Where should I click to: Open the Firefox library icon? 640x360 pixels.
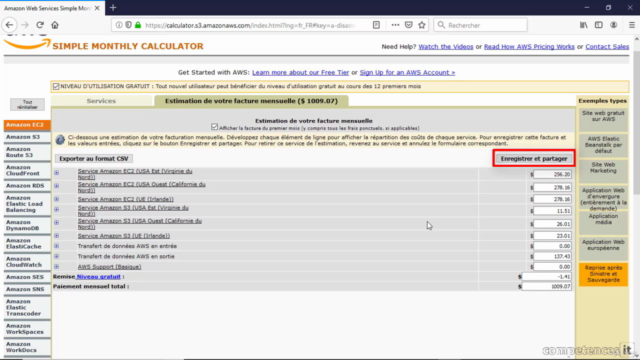(x=584, y=25)
